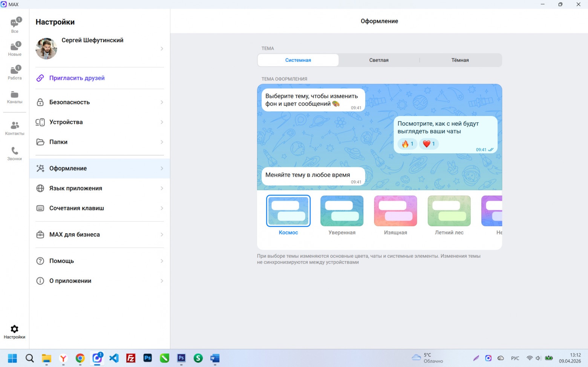Image resolution: width=588 pixels, height=367 pixels.
Task: Click the fire reaction in the preview message
Action: click(x=407, y=144)
